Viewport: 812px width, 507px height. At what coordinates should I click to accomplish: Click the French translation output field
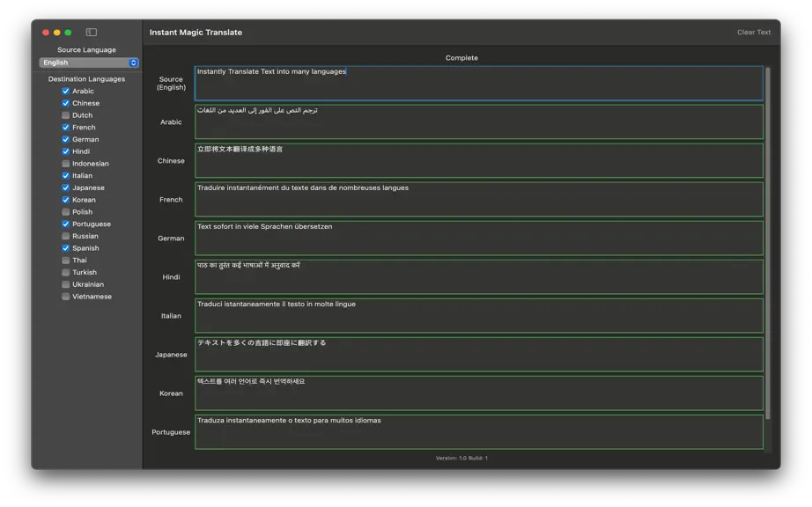[x=478, y=200]
